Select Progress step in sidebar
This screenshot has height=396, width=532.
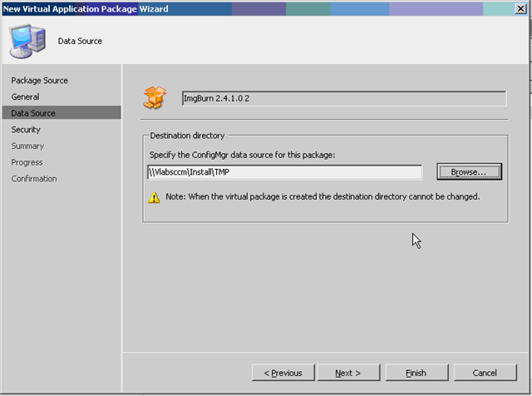[27, 162]
